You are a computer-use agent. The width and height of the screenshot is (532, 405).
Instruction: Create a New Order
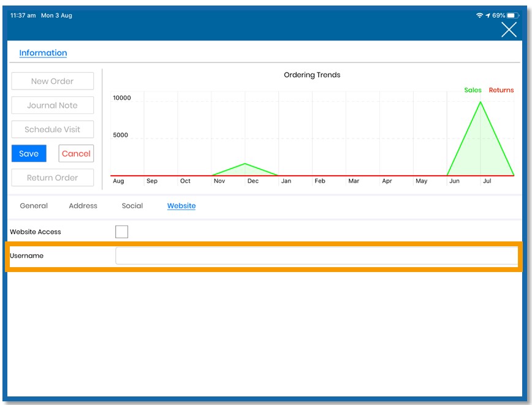(x=53, y=81)
